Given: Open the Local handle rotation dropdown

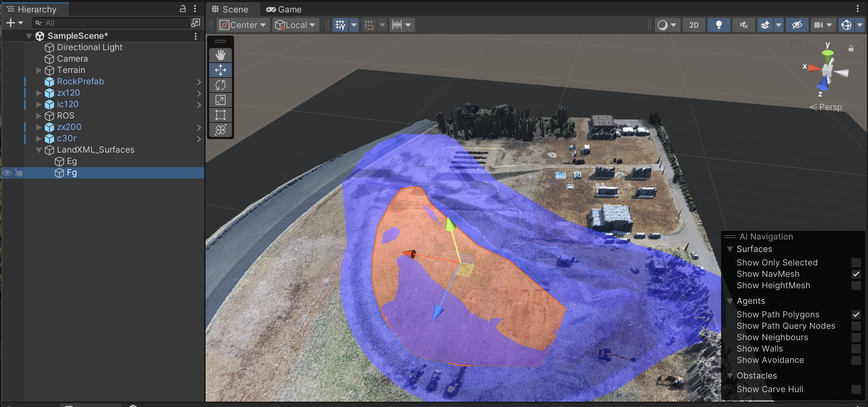Looking at the screenshot, I should coord(296,25).
